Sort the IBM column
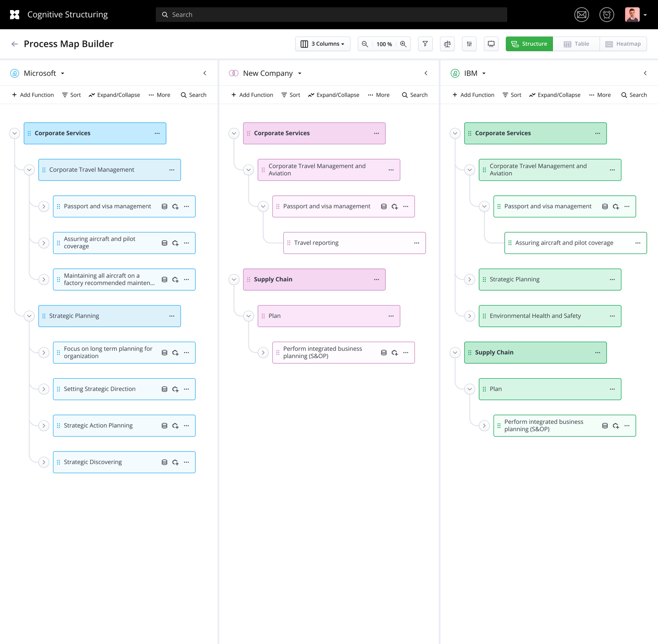 click(512, 95)
